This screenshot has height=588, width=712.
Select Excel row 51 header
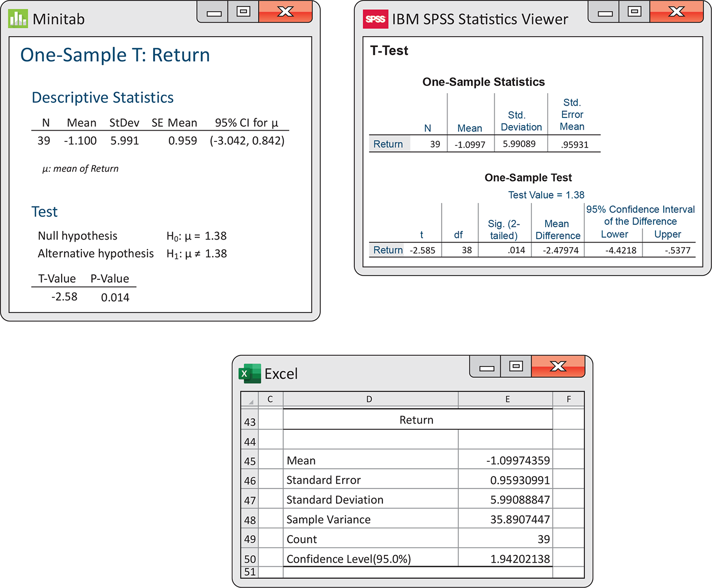(x=250, y=572)
